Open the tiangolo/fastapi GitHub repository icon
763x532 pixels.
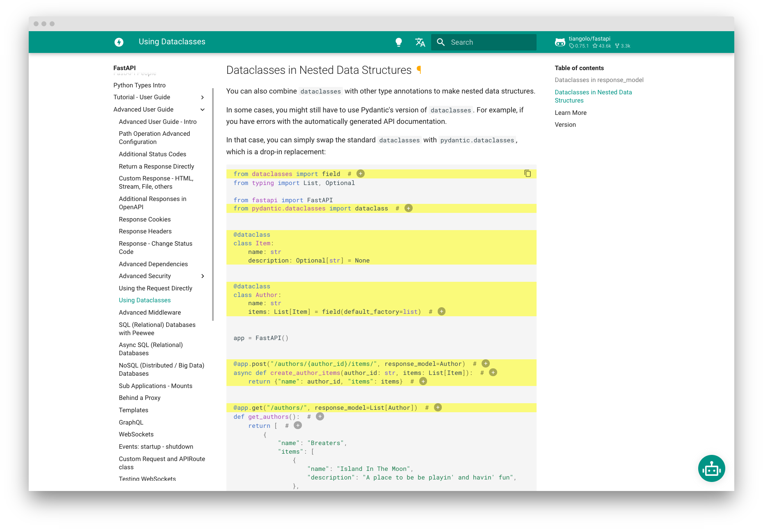click(x=560, y=42)
